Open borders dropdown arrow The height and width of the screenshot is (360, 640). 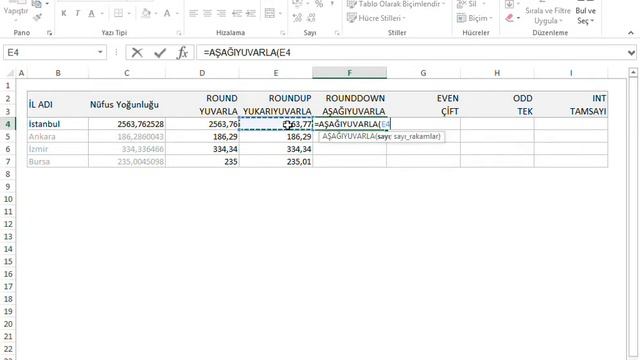pyautogui.click(x=128, y=14)
